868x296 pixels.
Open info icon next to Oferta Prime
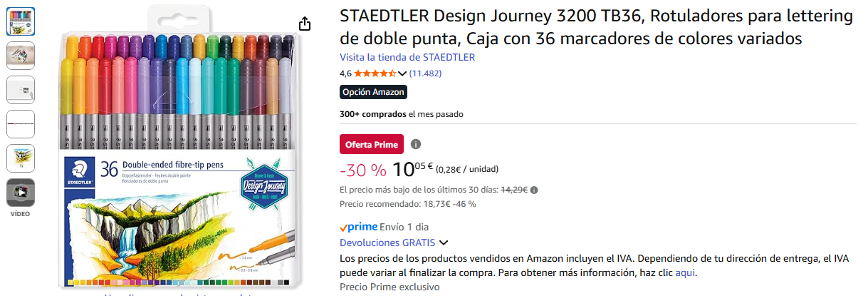416,144
